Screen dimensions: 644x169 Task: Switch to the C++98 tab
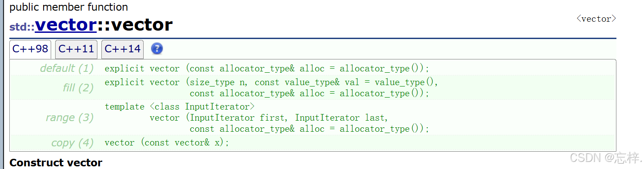(x=30, y=49)
